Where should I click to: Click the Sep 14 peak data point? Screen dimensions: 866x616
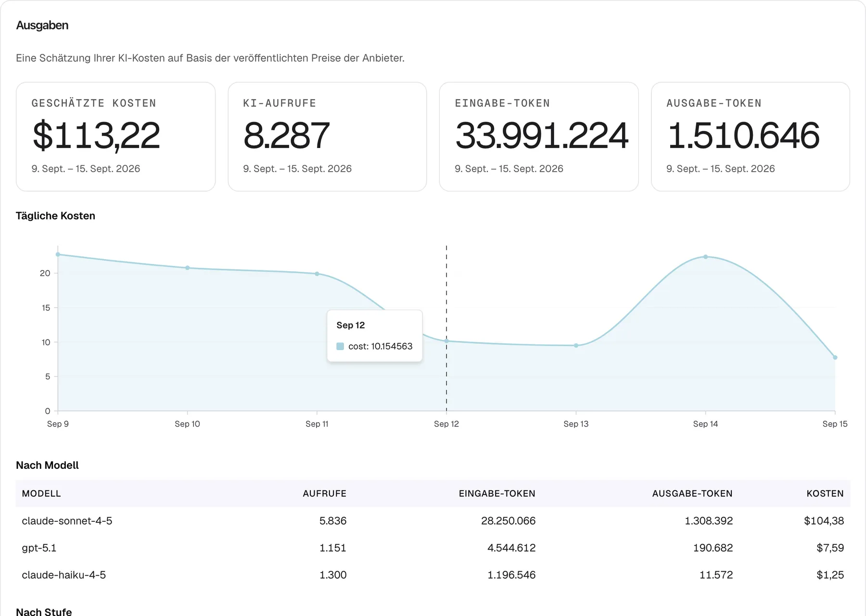click(705, 257)
